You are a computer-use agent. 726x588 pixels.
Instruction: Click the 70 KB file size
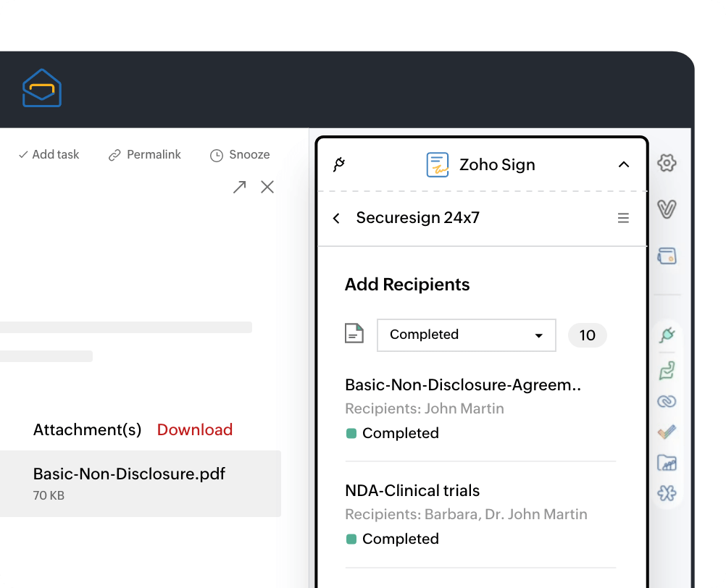(x=49, y=495)
